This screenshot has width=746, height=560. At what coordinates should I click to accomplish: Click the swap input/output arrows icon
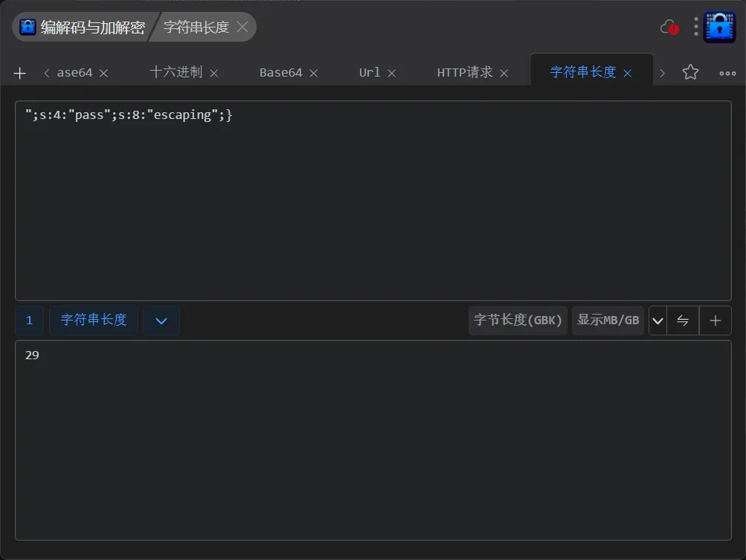tap(683, 321)
